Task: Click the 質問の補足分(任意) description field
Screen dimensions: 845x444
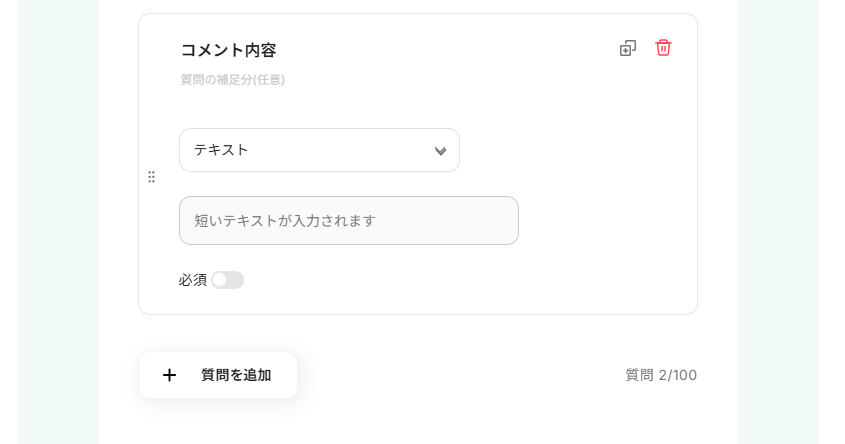Action: [x=232, y=80]
